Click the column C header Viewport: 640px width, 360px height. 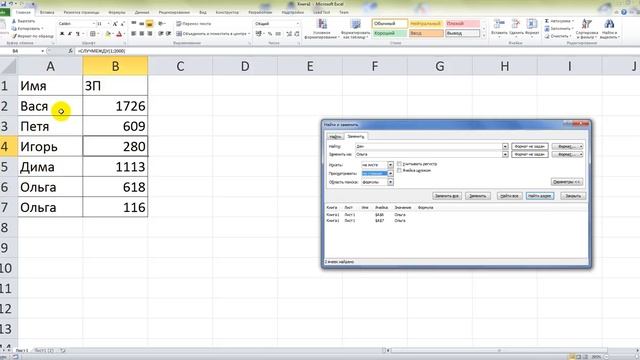tap(180, 66)
